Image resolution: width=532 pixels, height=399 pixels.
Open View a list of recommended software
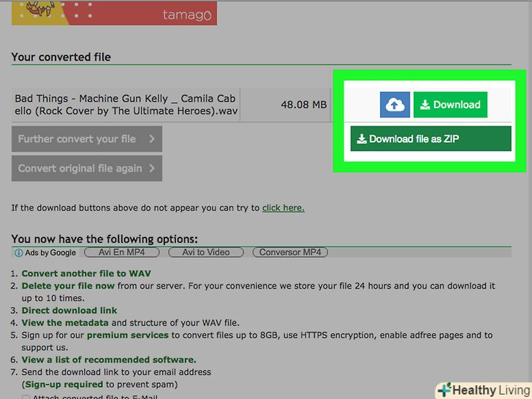(x=109, y=360)
